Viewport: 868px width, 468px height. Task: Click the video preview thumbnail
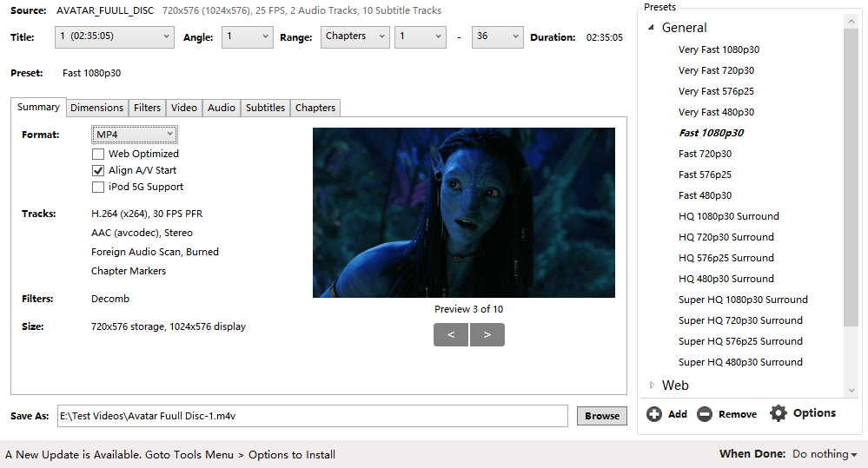tap(464, 213)
